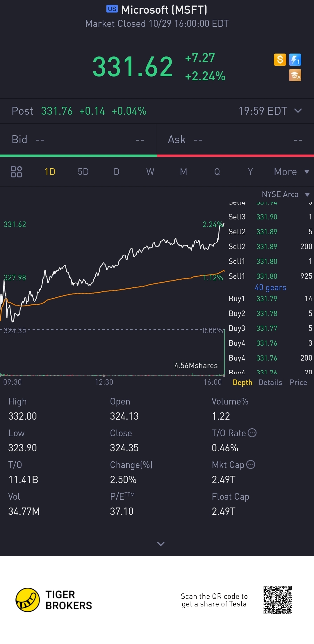Open the chart layout grid icon
This screenshot has width=314, height=644.
tap(16, 172)
